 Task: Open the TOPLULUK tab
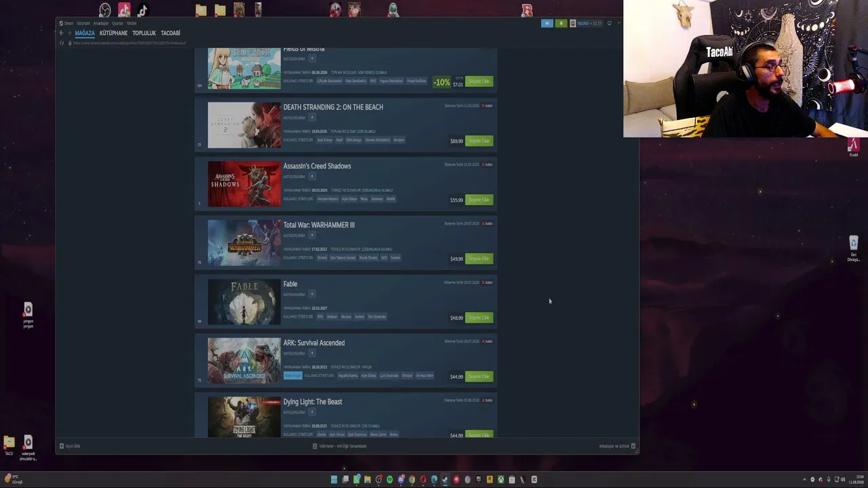(144, 33)
